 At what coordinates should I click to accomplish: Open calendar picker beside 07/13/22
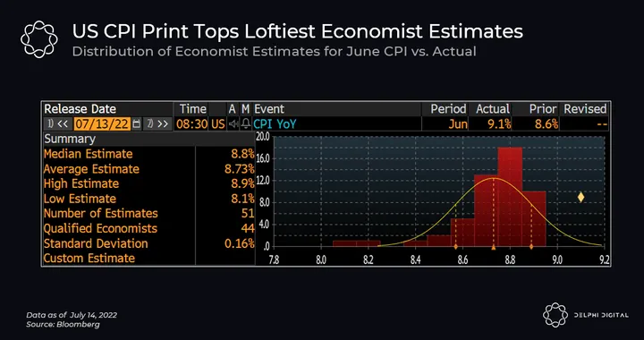(137, 123)
